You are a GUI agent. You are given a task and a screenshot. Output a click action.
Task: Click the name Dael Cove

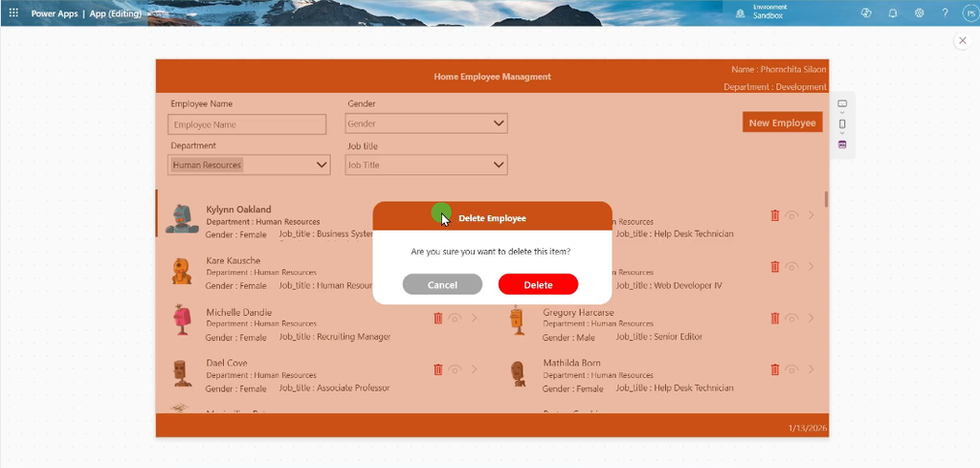coord(227,363)
